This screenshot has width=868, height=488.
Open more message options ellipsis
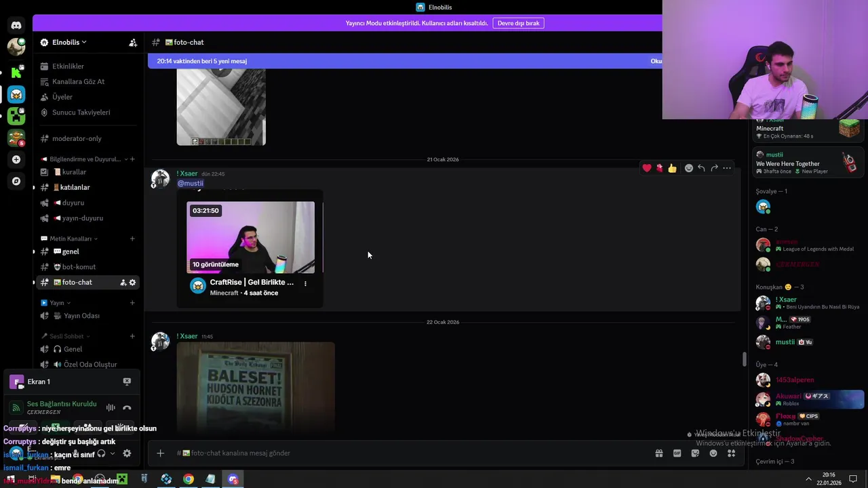(x=727, y=168)
